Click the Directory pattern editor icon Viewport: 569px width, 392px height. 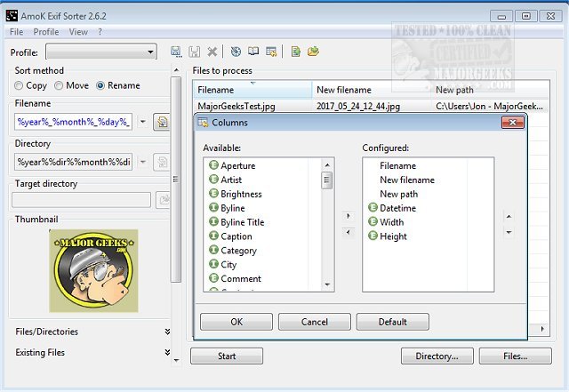click(162, 162)
